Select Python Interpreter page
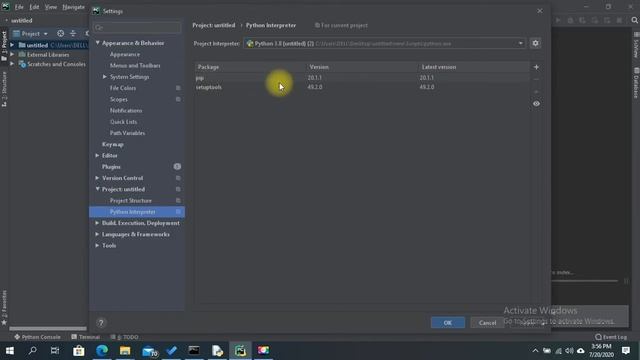640x360 pixels. (x=137, y=212)
